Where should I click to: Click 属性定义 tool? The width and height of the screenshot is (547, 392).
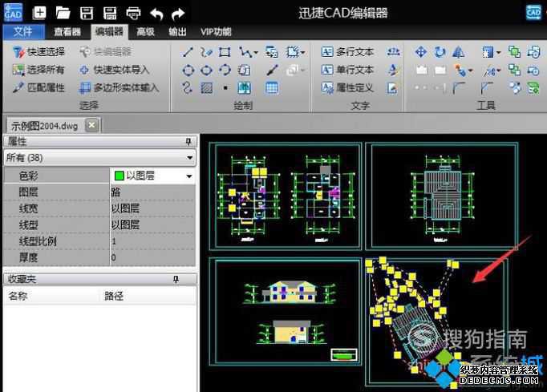[347, 87]
